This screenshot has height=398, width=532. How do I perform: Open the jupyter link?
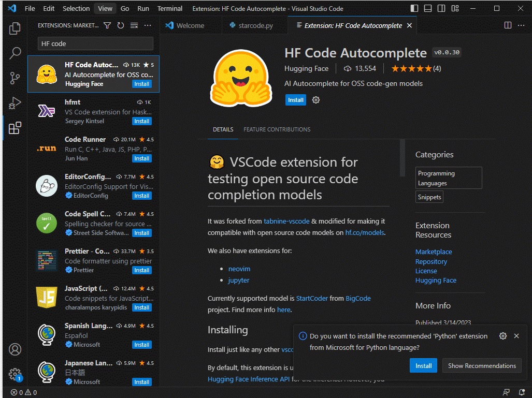tap(239, 281)
